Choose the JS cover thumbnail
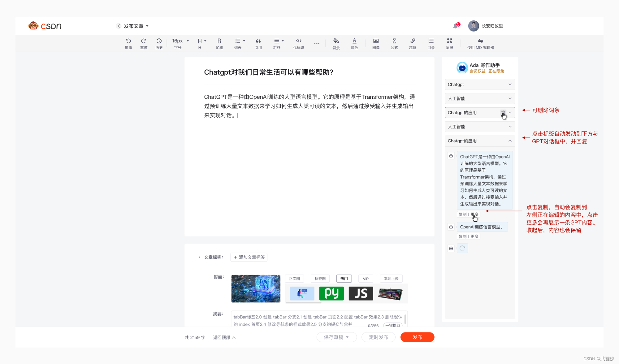Viewport: 619px width, 364px height. click(361, 293)
